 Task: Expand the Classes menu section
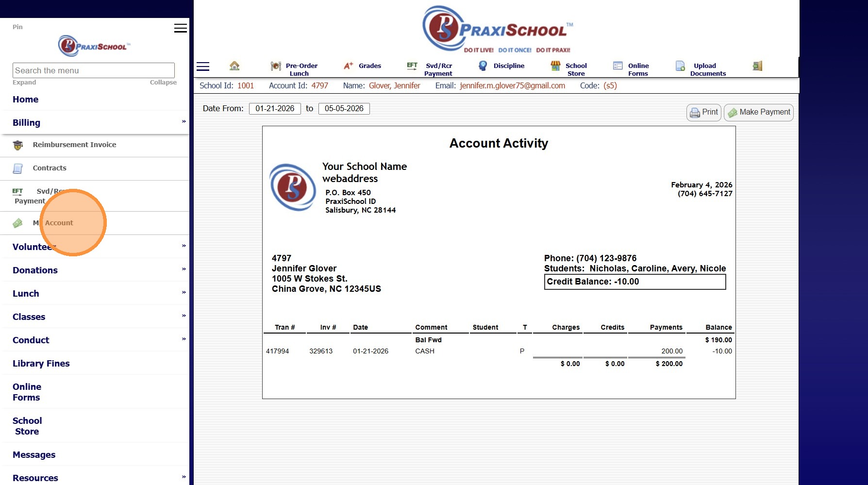[95, 317]
